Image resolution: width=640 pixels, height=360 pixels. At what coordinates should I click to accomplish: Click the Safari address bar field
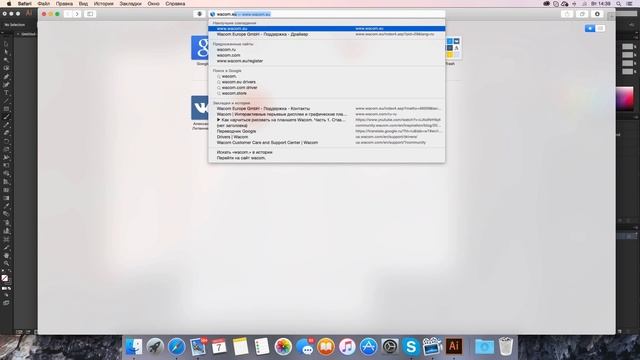point(327,14)
